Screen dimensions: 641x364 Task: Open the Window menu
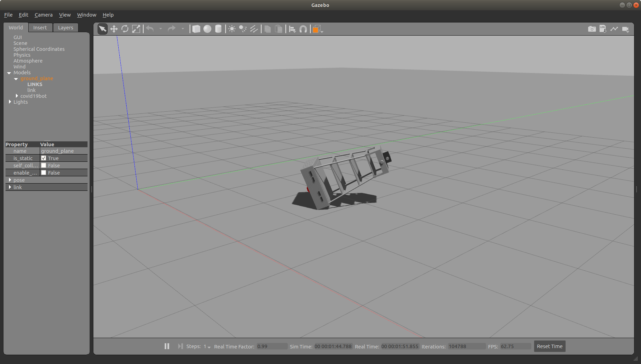click(x=86, y=15)
